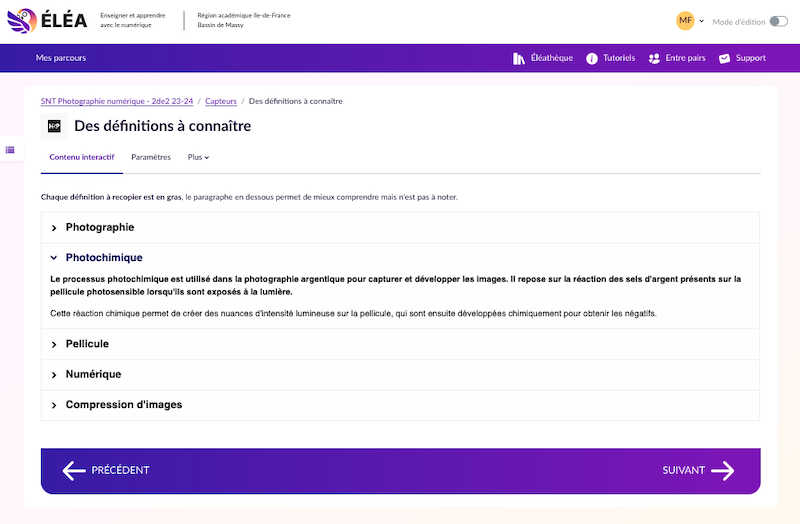Expand the Compression d'images section
The width and height of the screenshot is (800, 524).
click(x=123, y=405)
